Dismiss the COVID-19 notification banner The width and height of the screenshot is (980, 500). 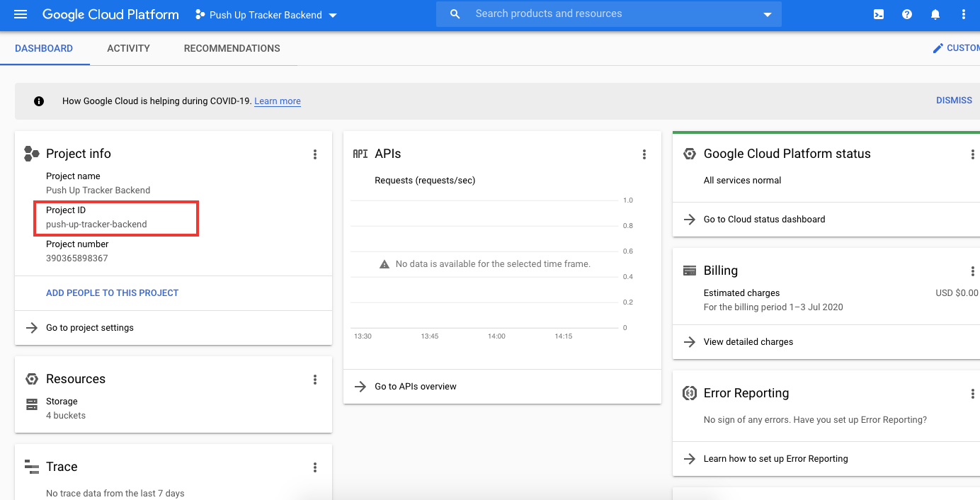point(954,100)
